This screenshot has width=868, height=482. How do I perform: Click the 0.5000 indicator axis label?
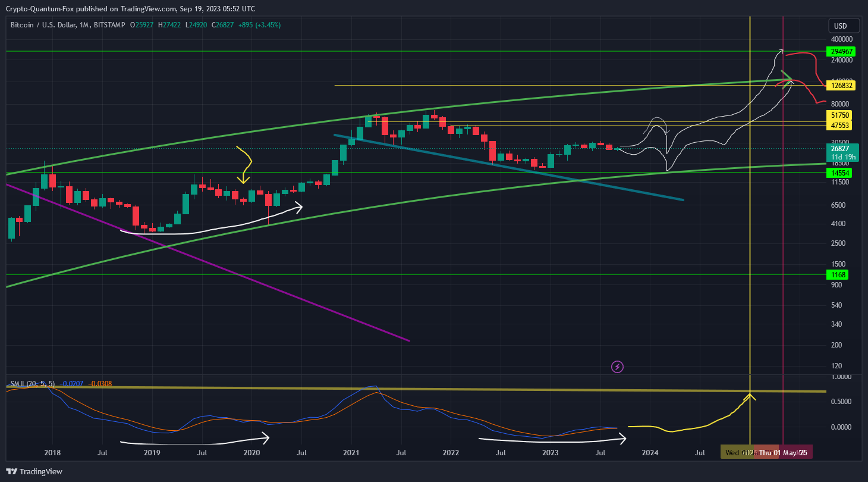click(841, 401)
